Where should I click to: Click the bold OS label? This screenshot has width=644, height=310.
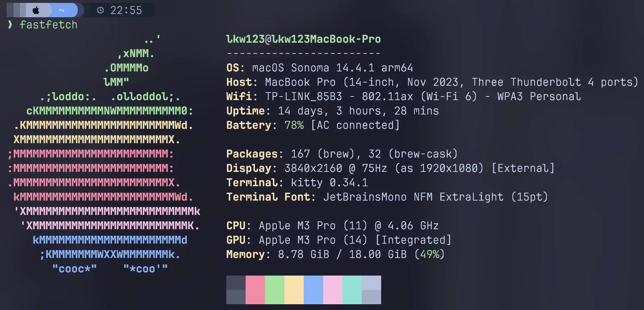[233, 68]
